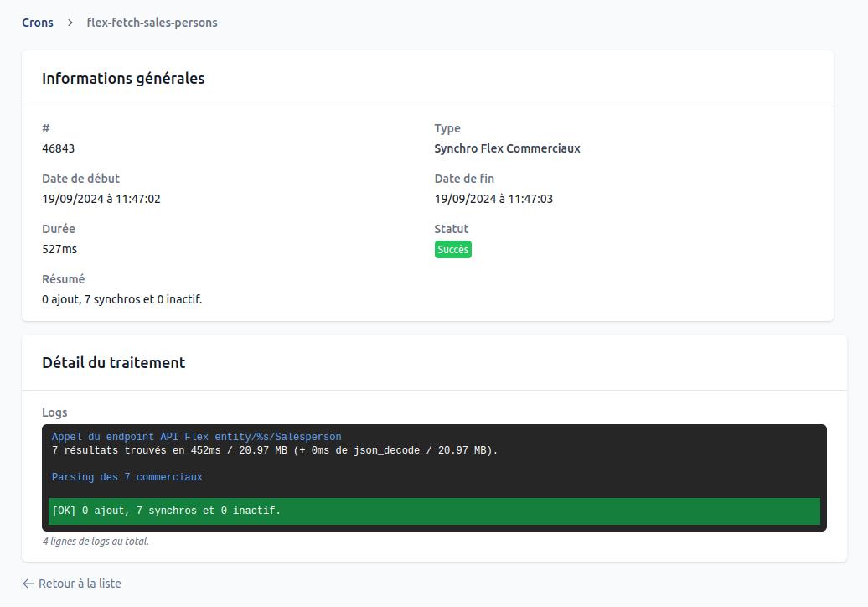Click the 'Date de fin' label
The height and width of the screenshot is (607, 868).
(x=464, y=179)
